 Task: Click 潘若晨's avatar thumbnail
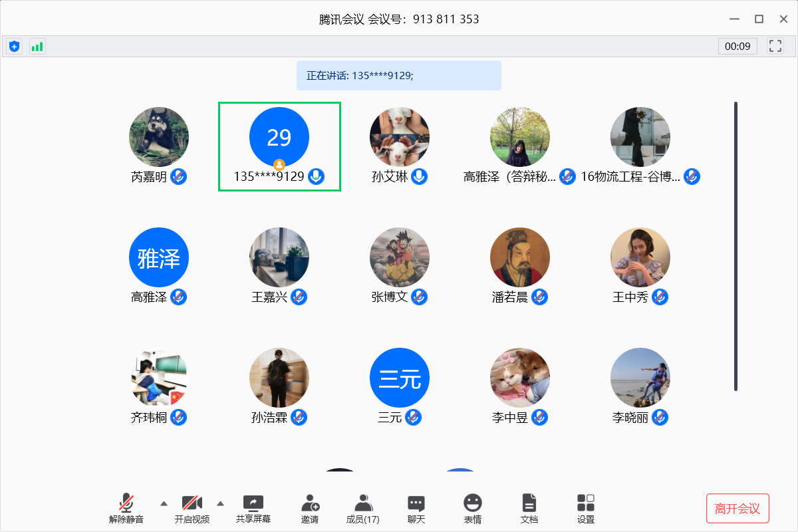point(520,257)
